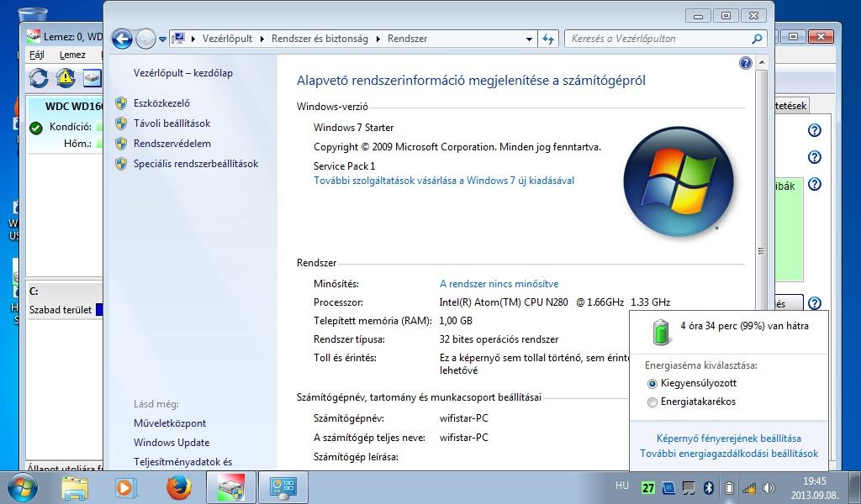Open the Lemez menu in the disk window

[x=72, y=55]
